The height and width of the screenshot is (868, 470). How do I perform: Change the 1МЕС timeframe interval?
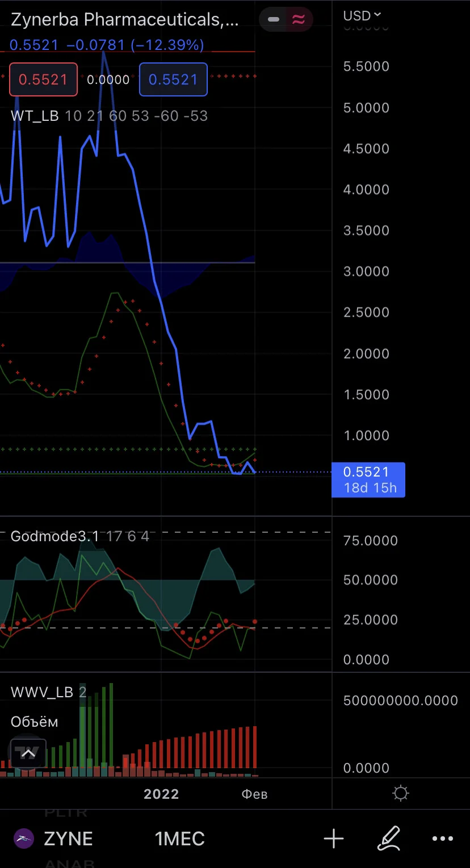(180, 838)
